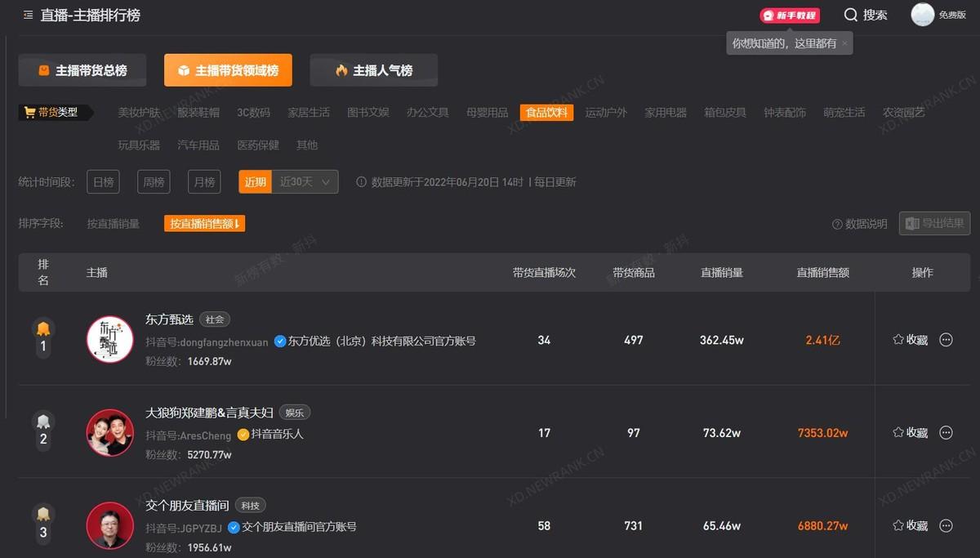The image size is (980, 558).
Task: Open 搜索 with the magnifier icon
Action: coord(866,15)
